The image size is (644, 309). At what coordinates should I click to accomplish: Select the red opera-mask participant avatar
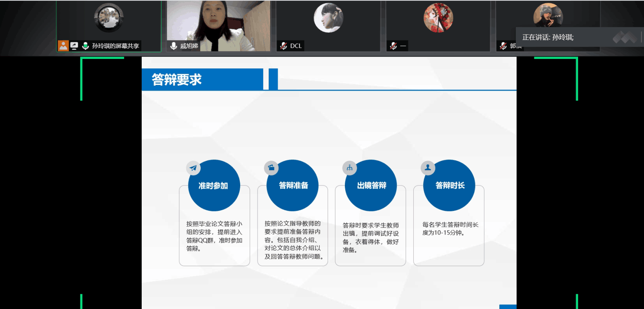438,18
